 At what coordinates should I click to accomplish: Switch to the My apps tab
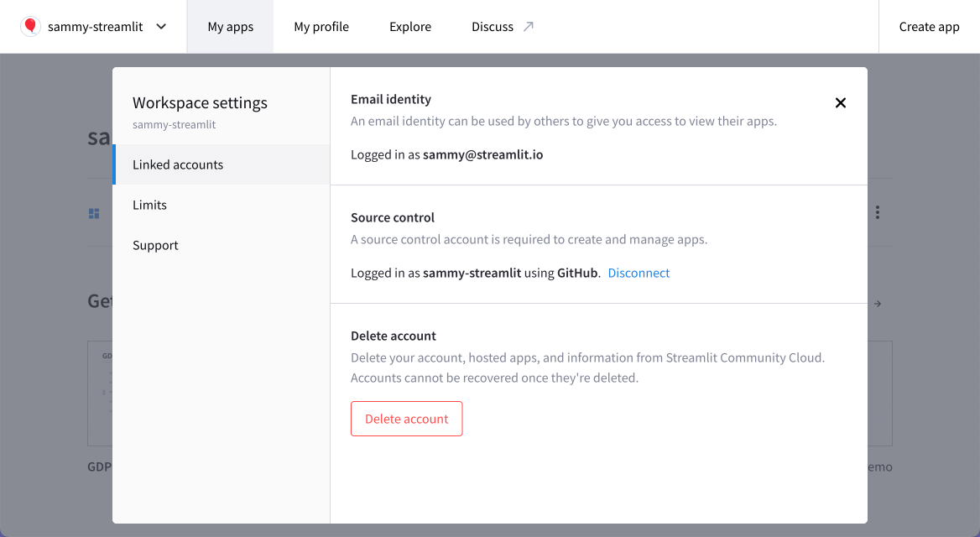(x=230, y=26)
